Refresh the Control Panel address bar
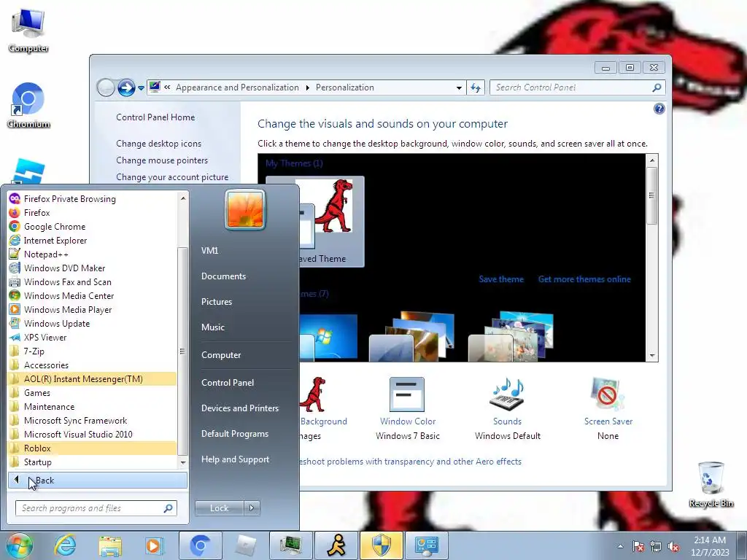Image resolution: width=747 pixels, height=560 pixels. click(476, 87)
